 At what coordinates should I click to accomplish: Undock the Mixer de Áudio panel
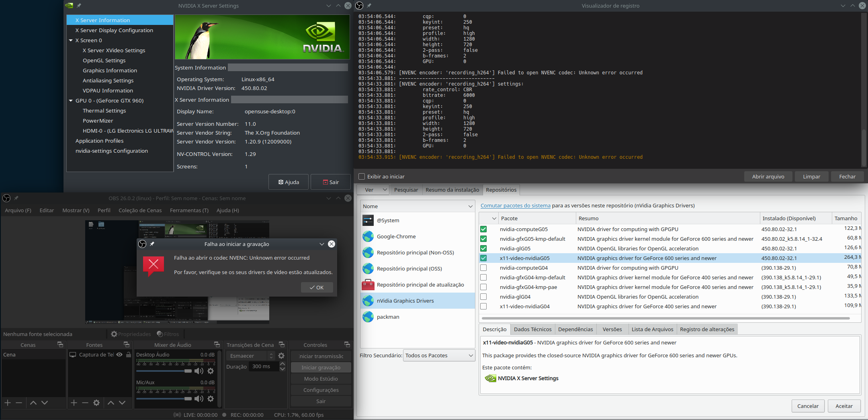tap(217, 344)
